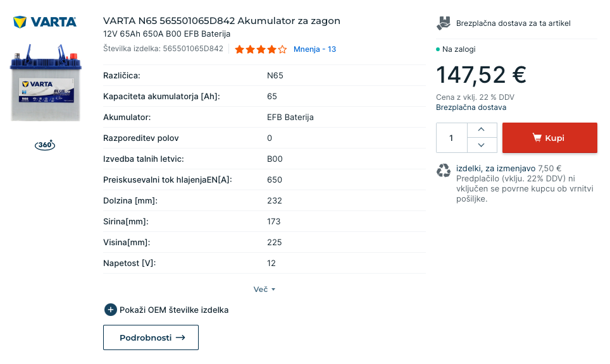Screen dimensions: 610x364
Task: Open the VARTA battery product image
Action: 46,83
